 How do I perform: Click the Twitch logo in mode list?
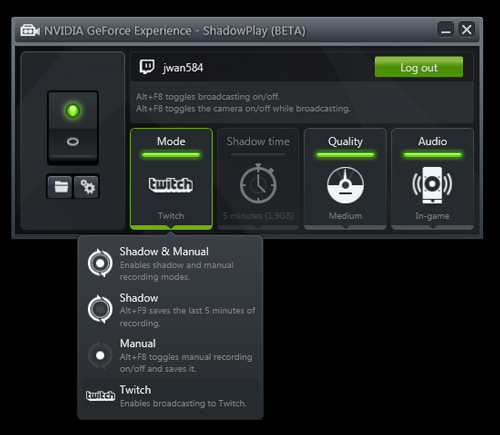100,395
